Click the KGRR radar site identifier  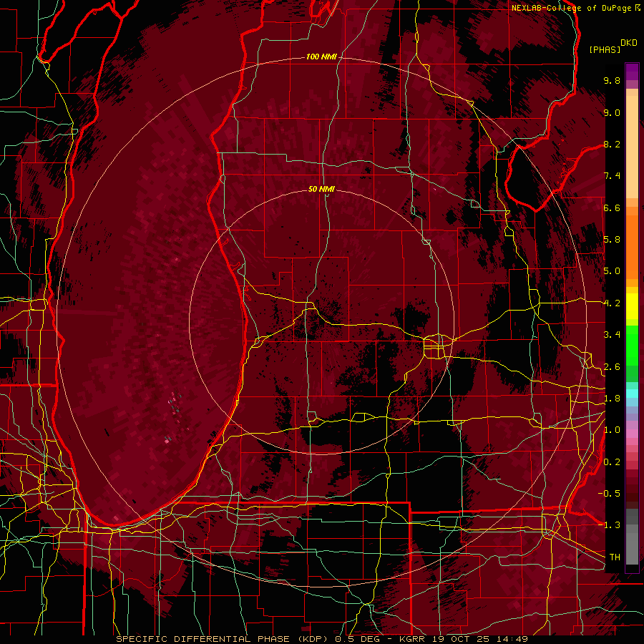(x=413, y=639)
